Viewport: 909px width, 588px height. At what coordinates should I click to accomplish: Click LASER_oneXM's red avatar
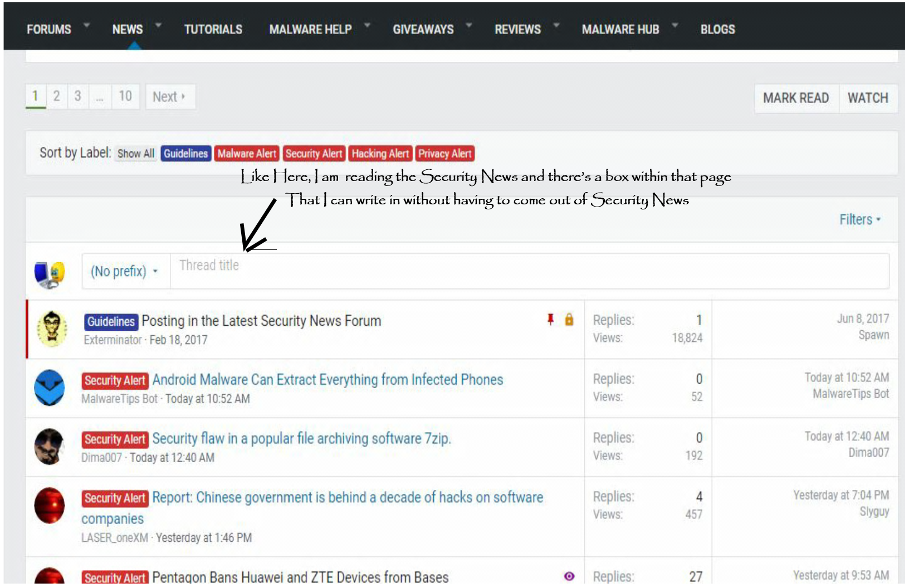coord(50,506)
